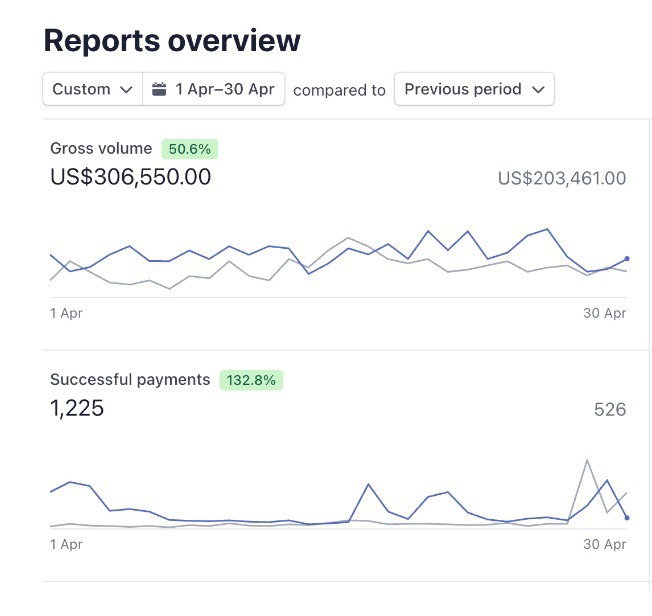The width and height of the screenshot is (652, 616).
Task: Click the chevron arrow beside Custom
Action: click(126, 89)
